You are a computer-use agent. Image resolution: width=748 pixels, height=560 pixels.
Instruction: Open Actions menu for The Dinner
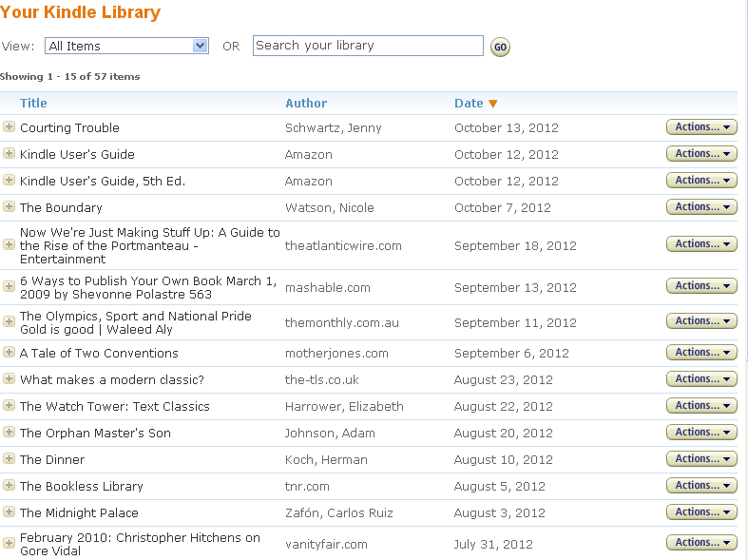point(701,459)
